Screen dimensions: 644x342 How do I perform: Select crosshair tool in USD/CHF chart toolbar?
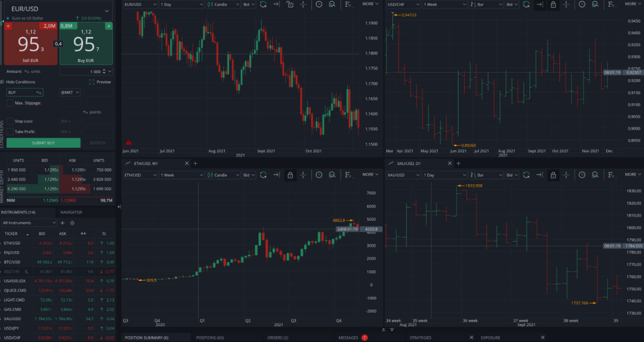pos(566,4)
